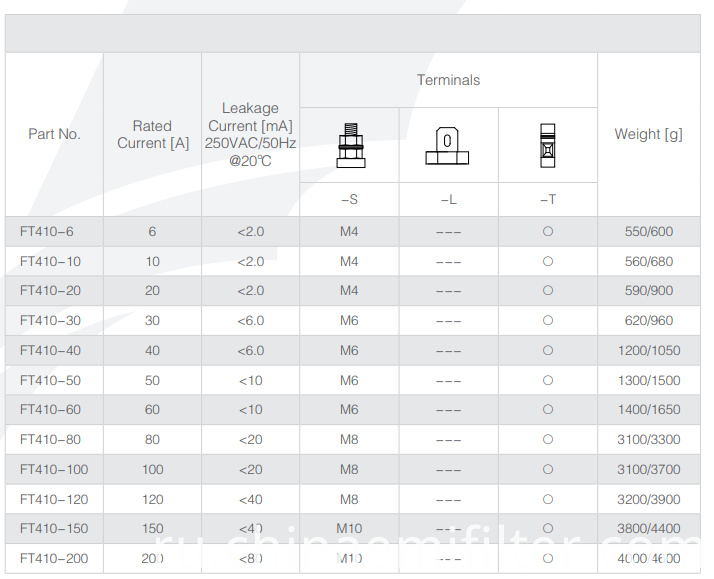Select the circle mark in FT410-6 row

click(x=548, y=231)
